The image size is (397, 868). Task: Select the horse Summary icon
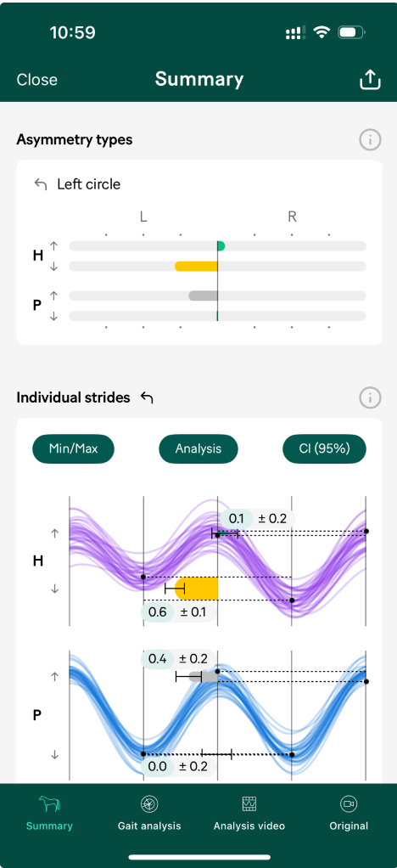tap(49, 803)
